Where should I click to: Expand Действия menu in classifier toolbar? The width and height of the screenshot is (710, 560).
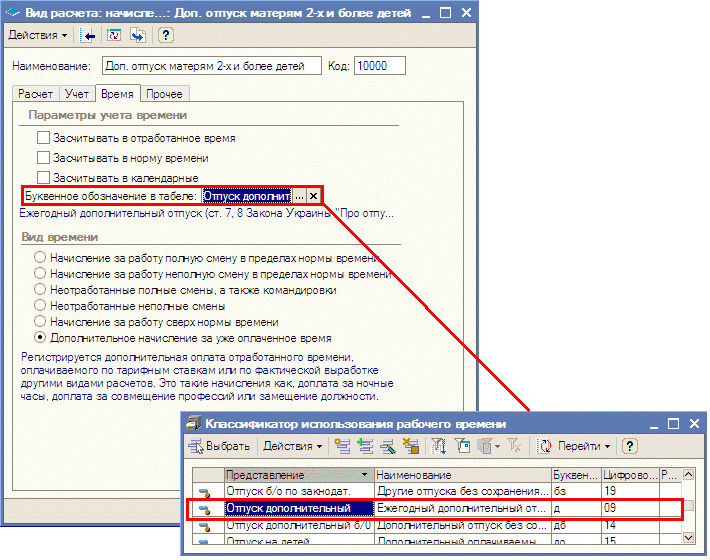pos(292,445)
